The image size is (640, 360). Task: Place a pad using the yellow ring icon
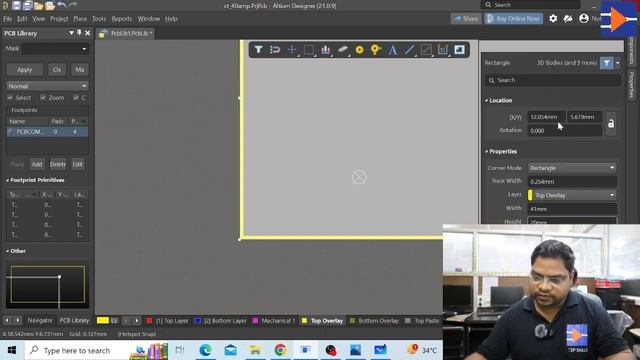coord(359,50)
